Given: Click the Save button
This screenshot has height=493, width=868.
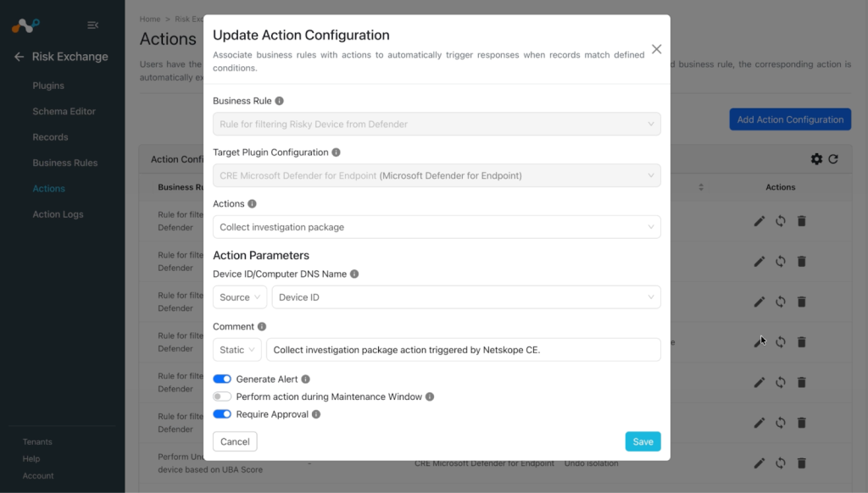Looking at the screenshot, I should [x=643, y=441].
